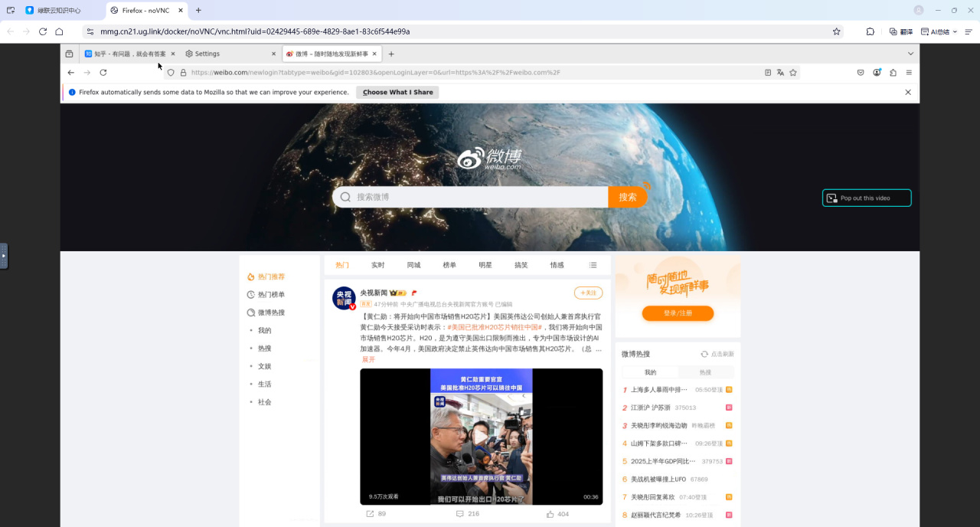Switch to the Settings Firefox tab

[230, 54]
